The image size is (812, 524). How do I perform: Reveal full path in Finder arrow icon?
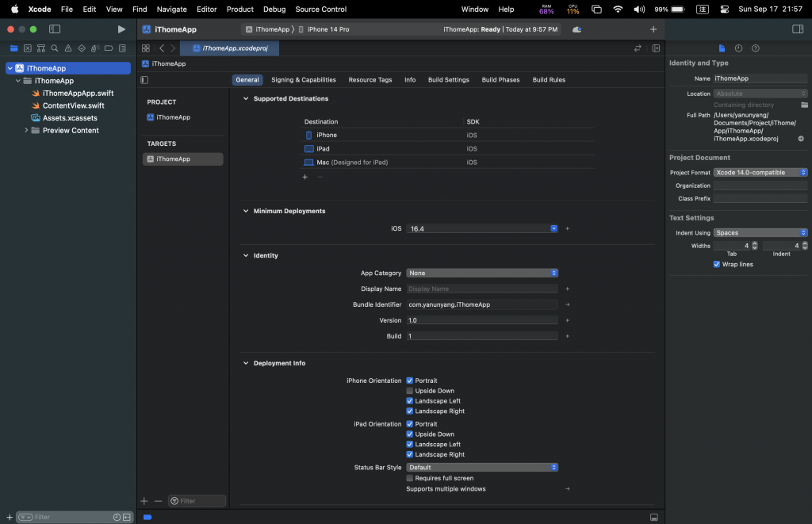pos(801,139)
